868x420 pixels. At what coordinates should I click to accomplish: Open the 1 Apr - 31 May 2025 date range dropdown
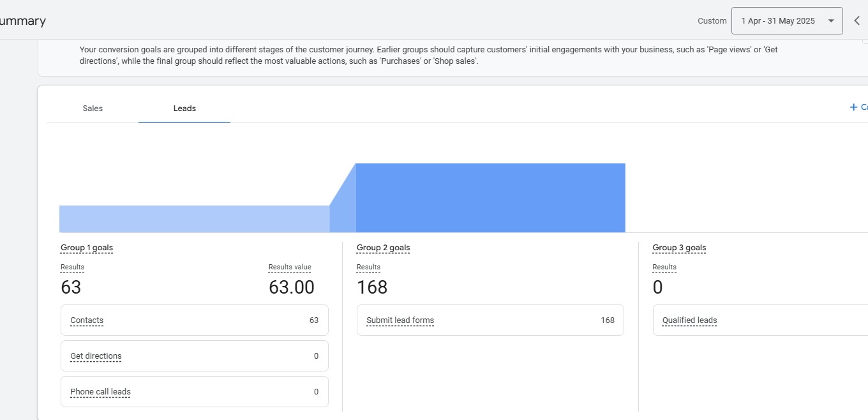point(787,21)
